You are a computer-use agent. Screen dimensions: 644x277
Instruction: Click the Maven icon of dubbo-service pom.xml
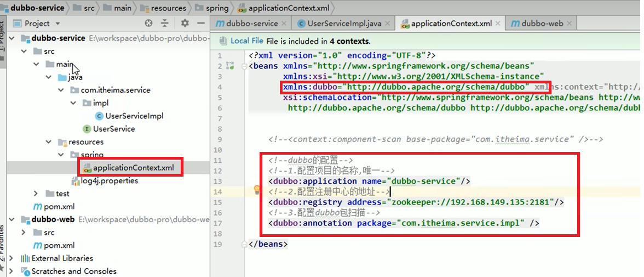[37, 207]
